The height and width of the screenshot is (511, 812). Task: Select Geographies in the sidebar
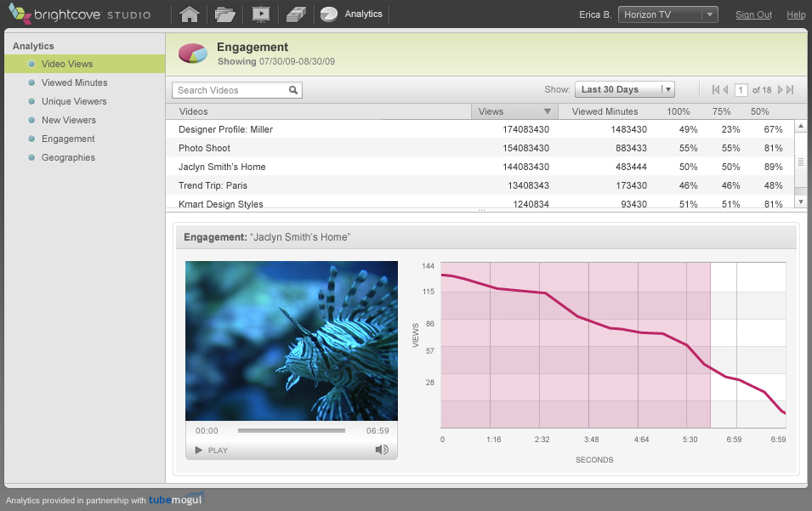pyautogui.click(x=68, y=157)
